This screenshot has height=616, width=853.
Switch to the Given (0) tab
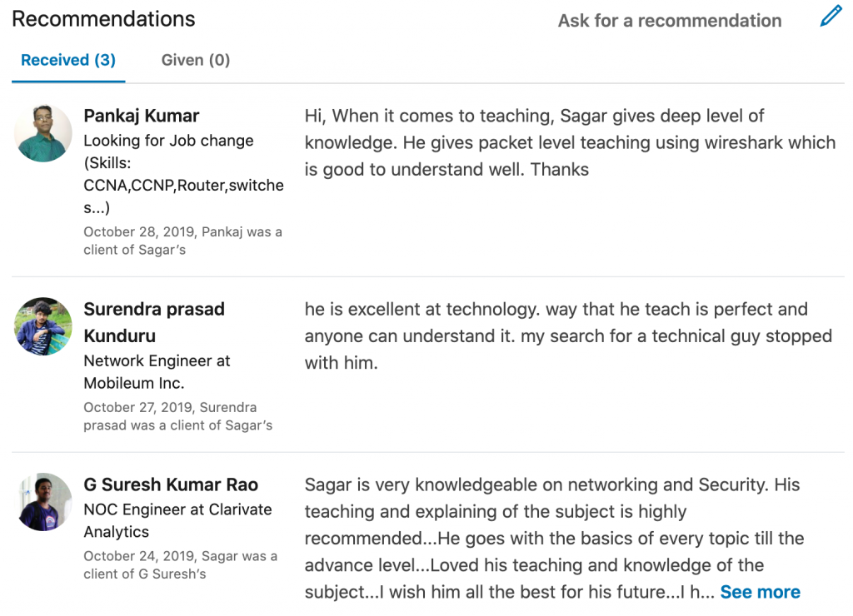click(195, 60)
